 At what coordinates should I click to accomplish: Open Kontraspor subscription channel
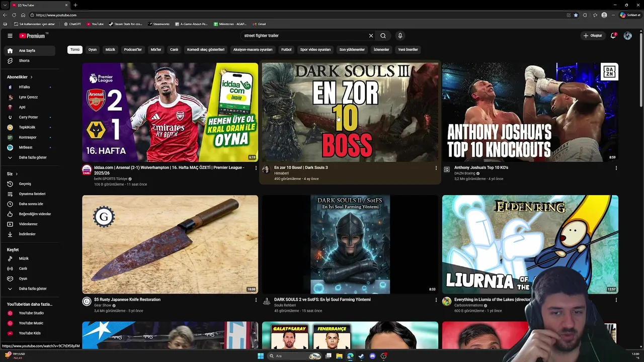(x=30, y=137)
